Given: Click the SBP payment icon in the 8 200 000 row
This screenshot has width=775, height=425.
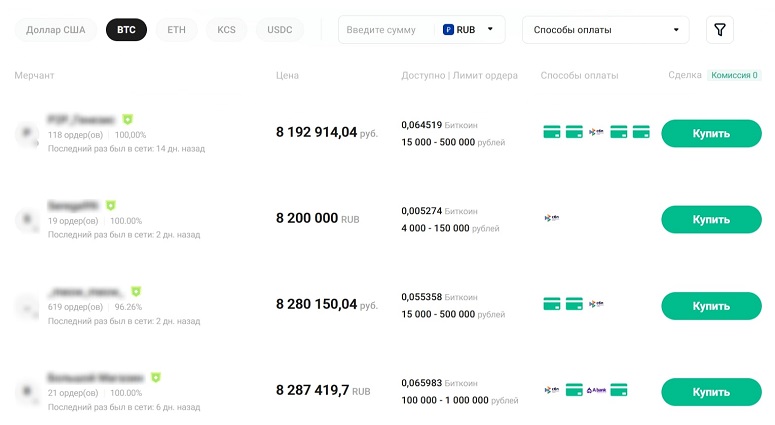Looking at the screenshot, I should [552, 217].
